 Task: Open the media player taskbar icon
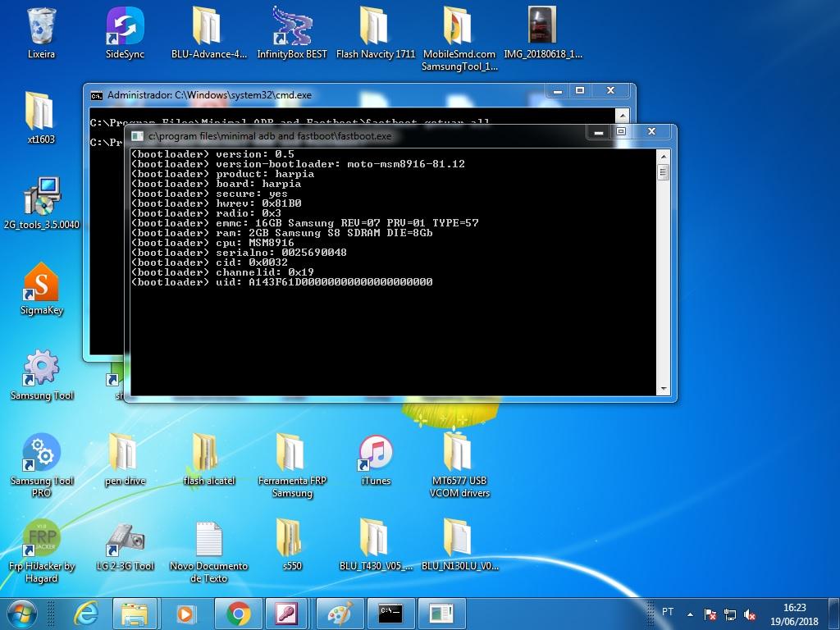tap(185, 614)
